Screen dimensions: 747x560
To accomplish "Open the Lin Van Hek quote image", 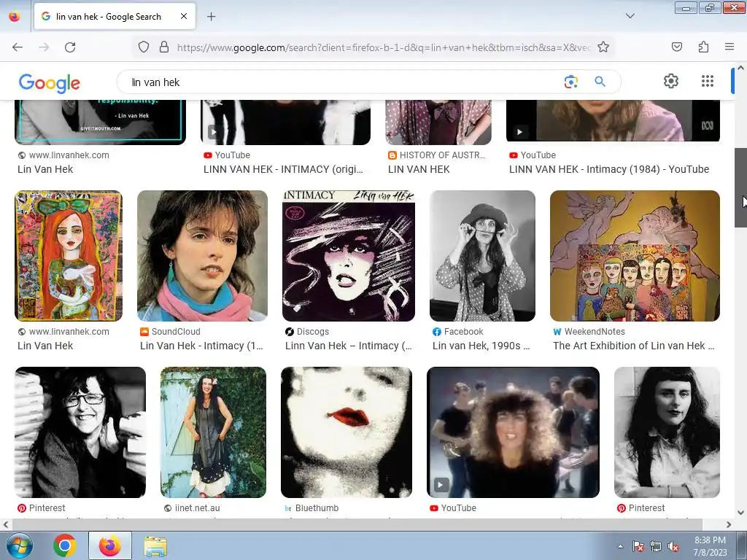I will (100, 122).
